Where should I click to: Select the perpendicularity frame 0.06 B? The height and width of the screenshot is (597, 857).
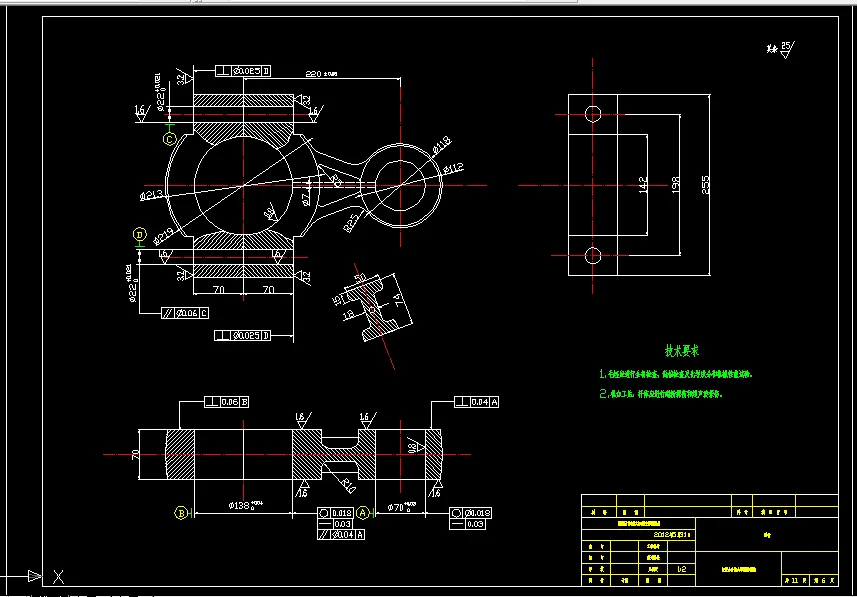pyautogui.click(x=227, y=402)
